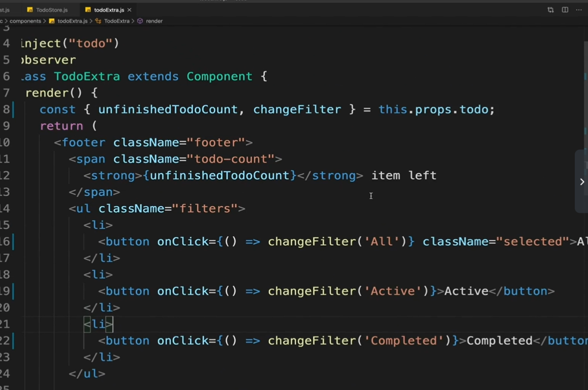Close the todoExtra.js tab
The height and width of the screenshot is (390, 588).
coord(130,10)
